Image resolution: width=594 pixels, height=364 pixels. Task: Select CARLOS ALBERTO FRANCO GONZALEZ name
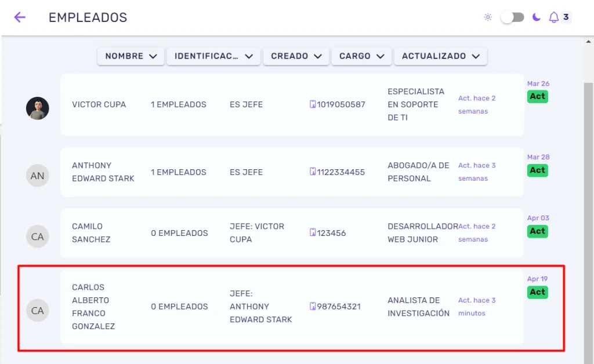pos(93,307)
